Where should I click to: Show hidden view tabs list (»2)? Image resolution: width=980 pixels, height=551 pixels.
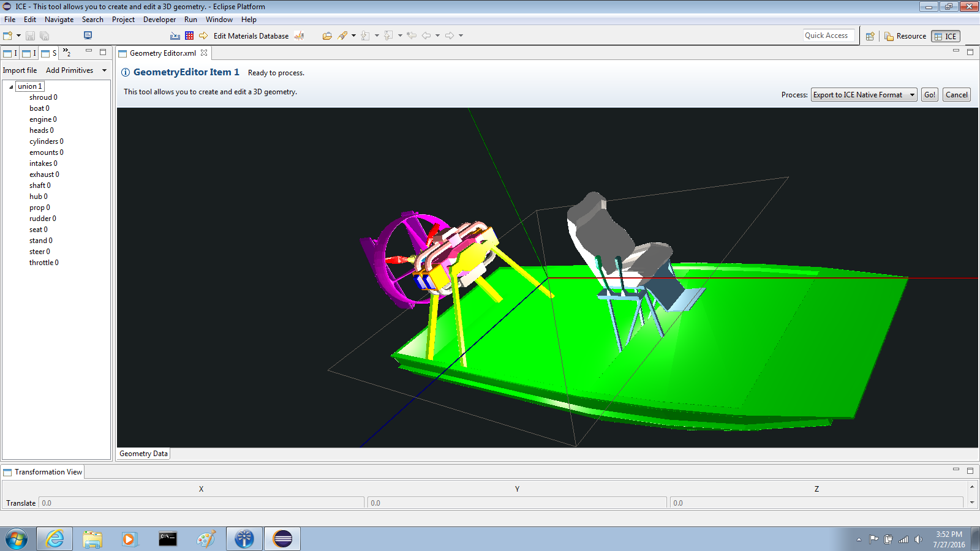click(x=67, y=53)
